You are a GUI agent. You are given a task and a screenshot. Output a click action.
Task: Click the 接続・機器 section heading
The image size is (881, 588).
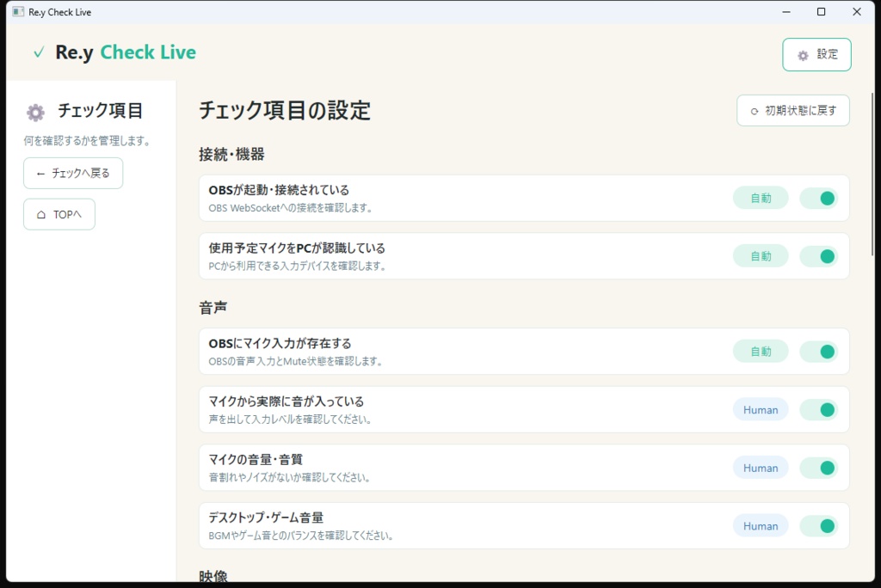[231, 155]
